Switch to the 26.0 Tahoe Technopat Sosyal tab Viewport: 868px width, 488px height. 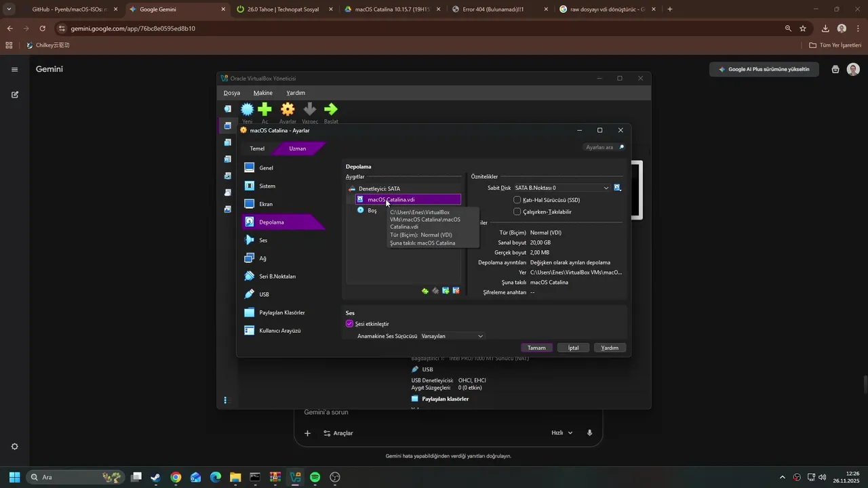click(x=285, y=9)
